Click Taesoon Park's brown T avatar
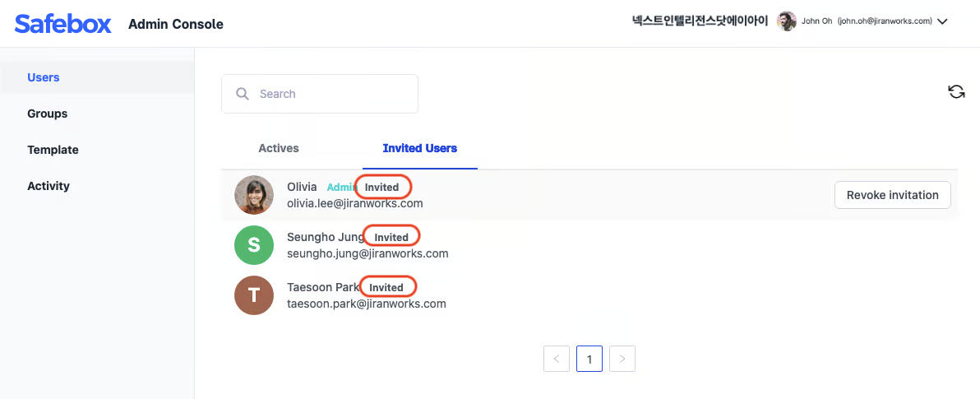Image resolution: width=980 pixels, height=399 pixels. point(254,295)
